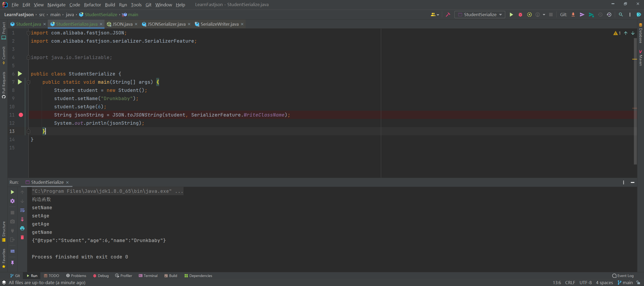
Task: Push commits using the Git push icon
Action: click(x=582, y=15)
